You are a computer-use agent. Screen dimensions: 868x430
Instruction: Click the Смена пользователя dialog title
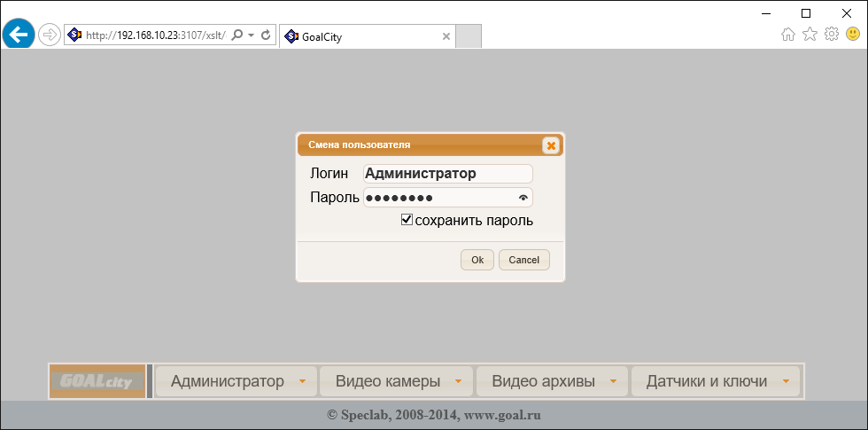pos(360,145)
